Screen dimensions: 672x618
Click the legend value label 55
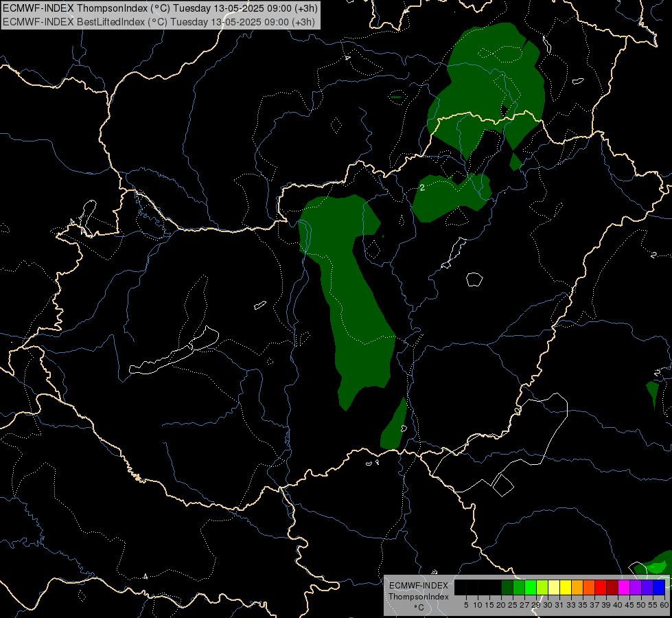(x=653, y=605)
